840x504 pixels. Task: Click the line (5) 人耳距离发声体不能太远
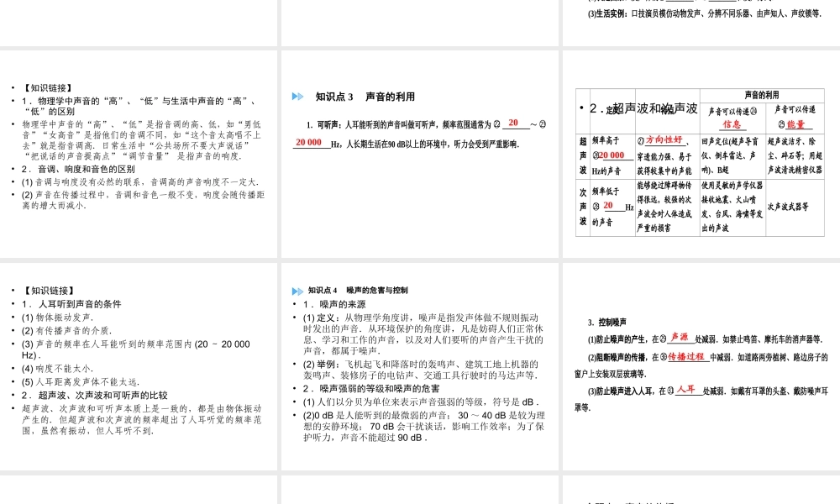coord(81,382)
